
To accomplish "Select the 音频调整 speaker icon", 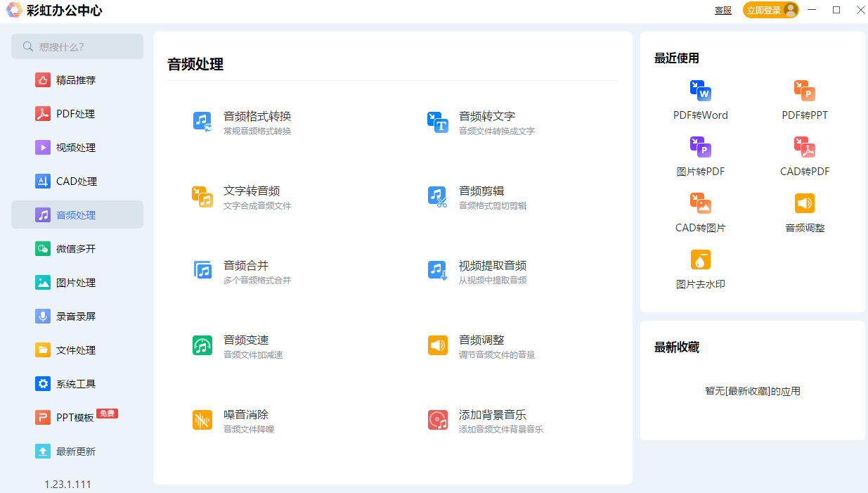I will (439, 345).
